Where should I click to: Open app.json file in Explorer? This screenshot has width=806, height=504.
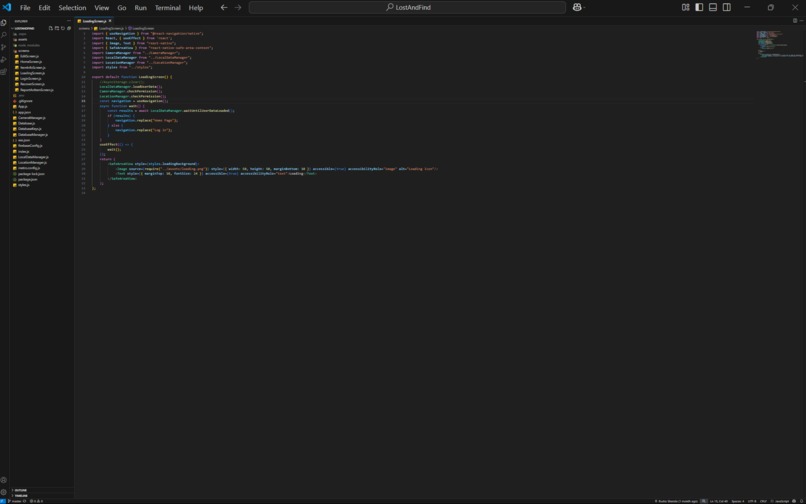point(24,112)
